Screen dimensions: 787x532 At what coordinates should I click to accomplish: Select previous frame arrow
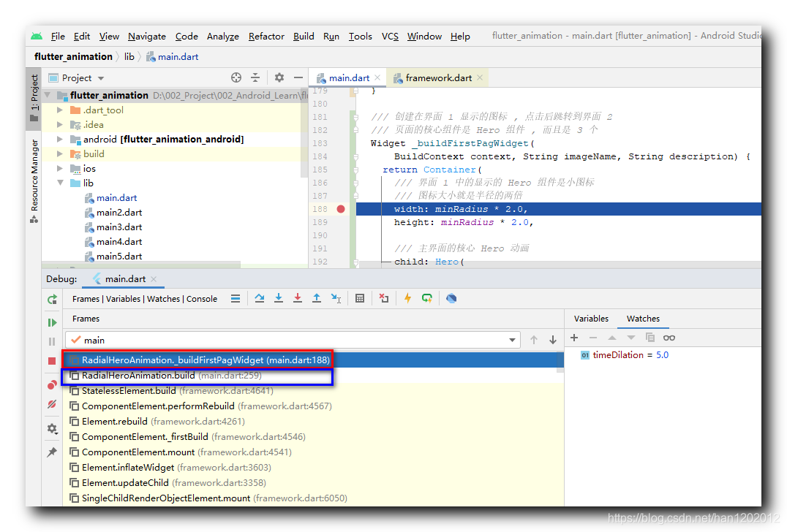coord(534,340)
